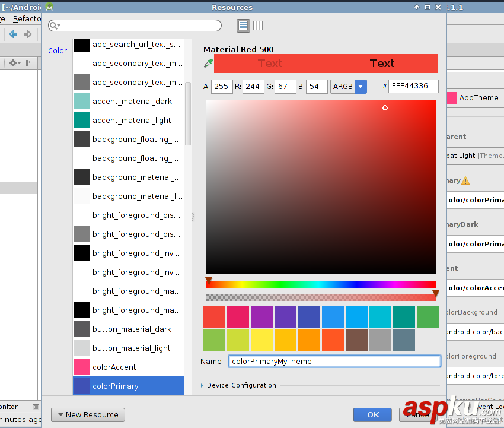The width and height of the screenshot is (504, 428).
Task: Click the hex color code field
Action: (413, 86)
